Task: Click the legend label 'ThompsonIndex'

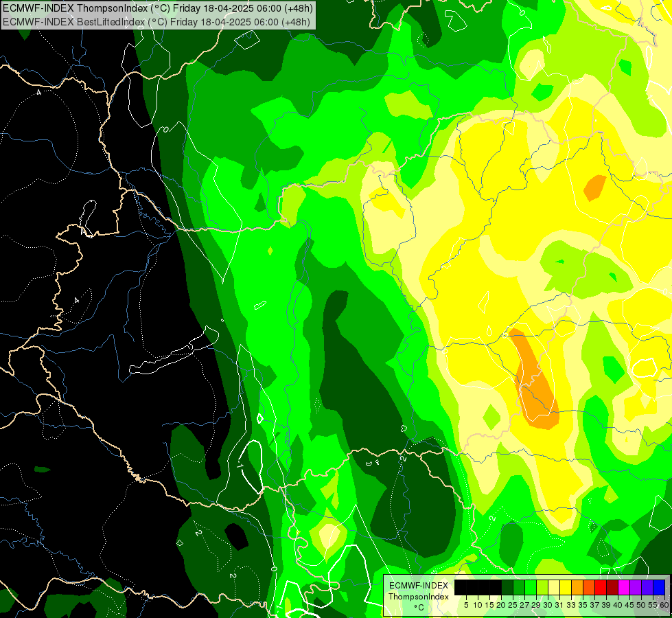Action: coord(419,597)
